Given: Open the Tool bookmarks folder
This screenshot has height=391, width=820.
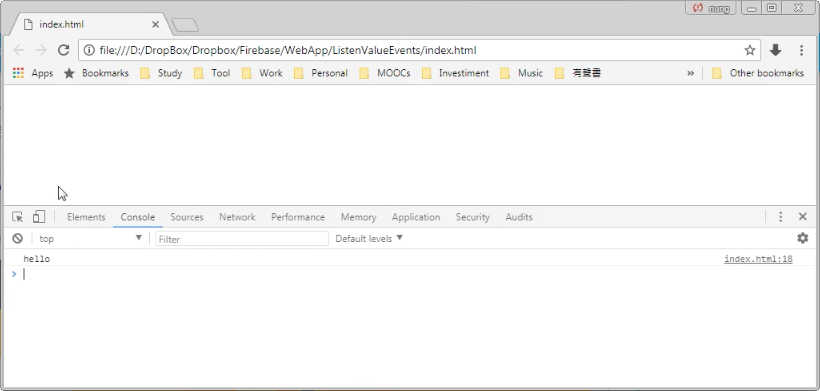Looking at the screenshot, I should pos(212,73).
